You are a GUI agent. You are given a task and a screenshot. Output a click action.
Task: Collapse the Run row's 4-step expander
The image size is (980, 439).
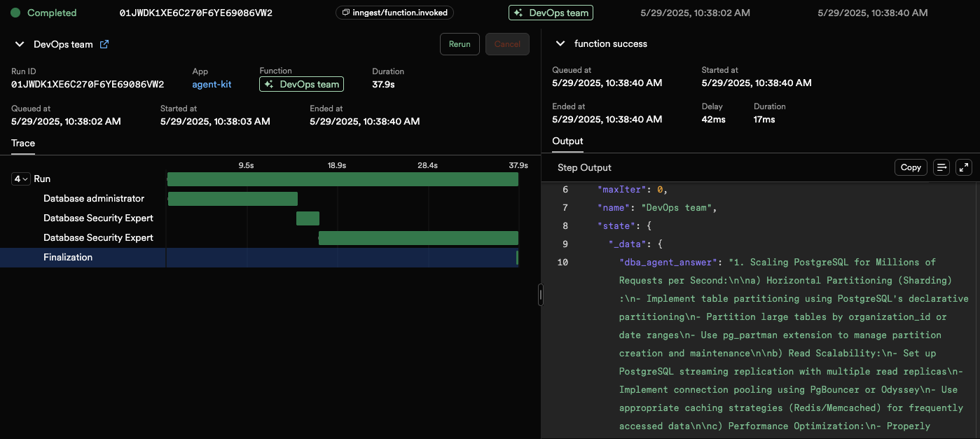[21, 179]
